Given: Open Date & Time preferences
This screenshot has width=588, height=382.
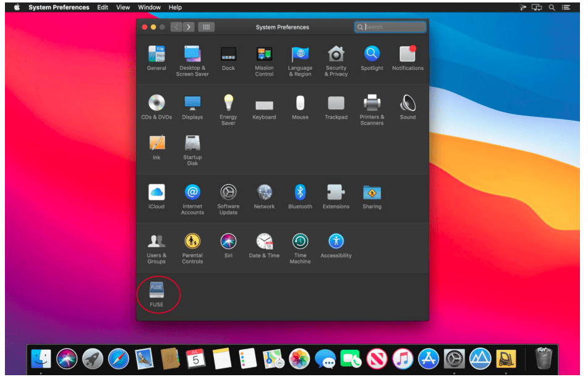Looking at the screenshot, I should tap(265, 245).
